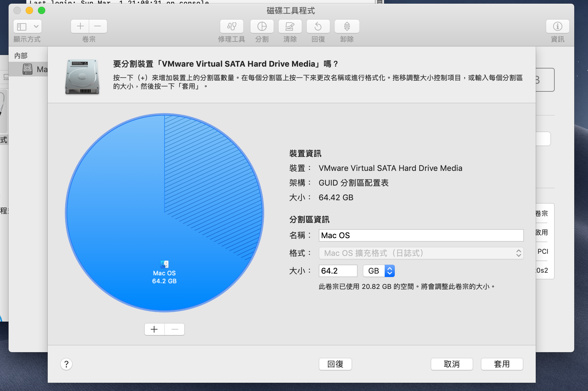Click the Restore (回復) toolbar icon

[318, 26]
